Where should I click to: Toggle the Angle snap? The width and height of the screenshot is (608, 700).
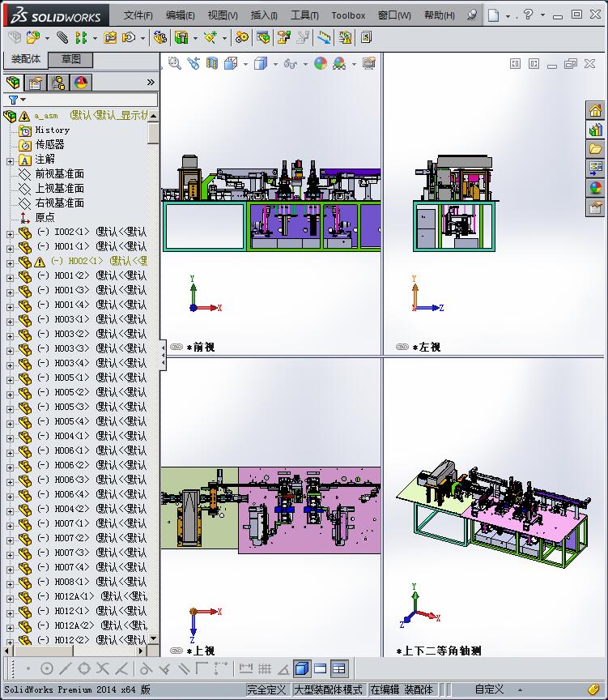(283, 668)
